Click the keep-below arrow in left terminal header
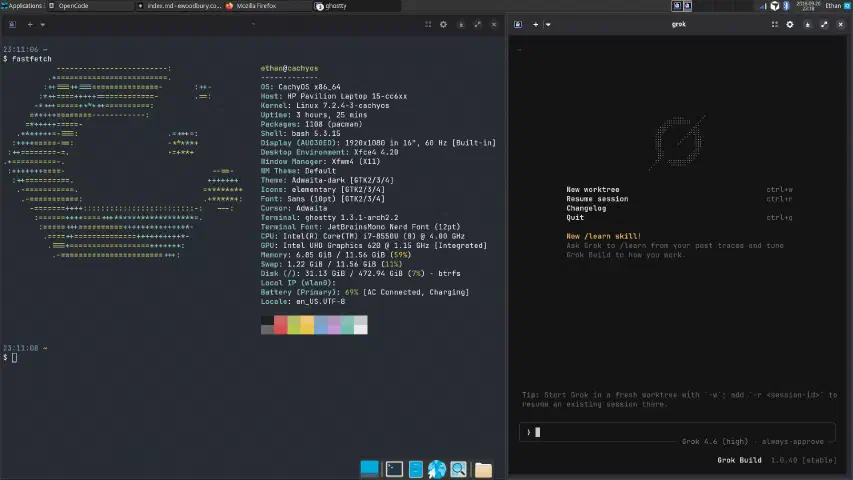 coord(461,24)
